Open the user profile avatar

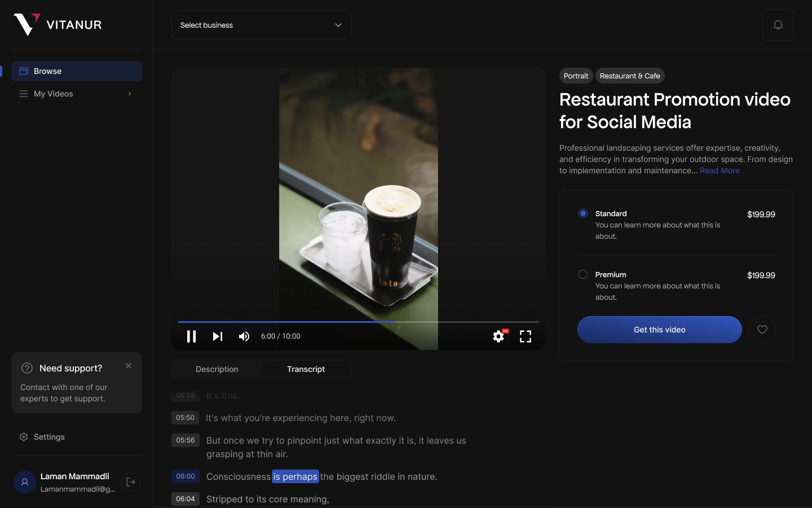(25, 482)
